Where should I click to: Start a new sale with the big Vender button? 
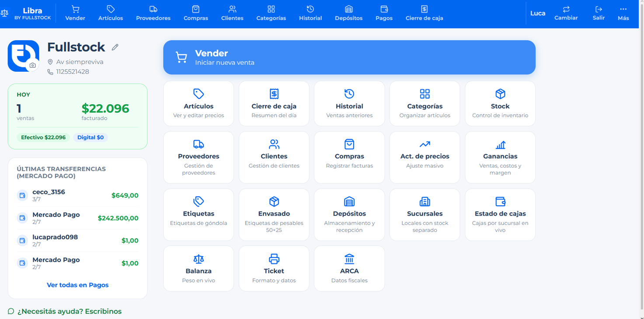(x=349, y=57)
